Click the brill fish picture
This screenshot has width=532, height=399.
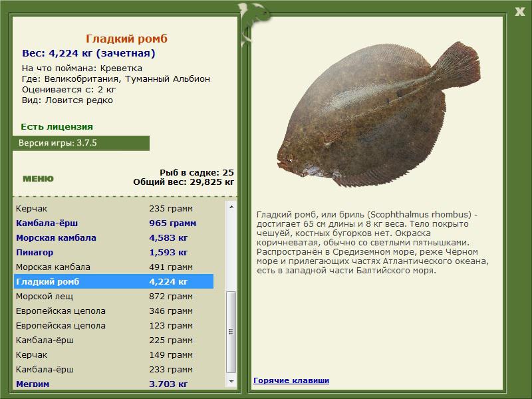(378, 114)
